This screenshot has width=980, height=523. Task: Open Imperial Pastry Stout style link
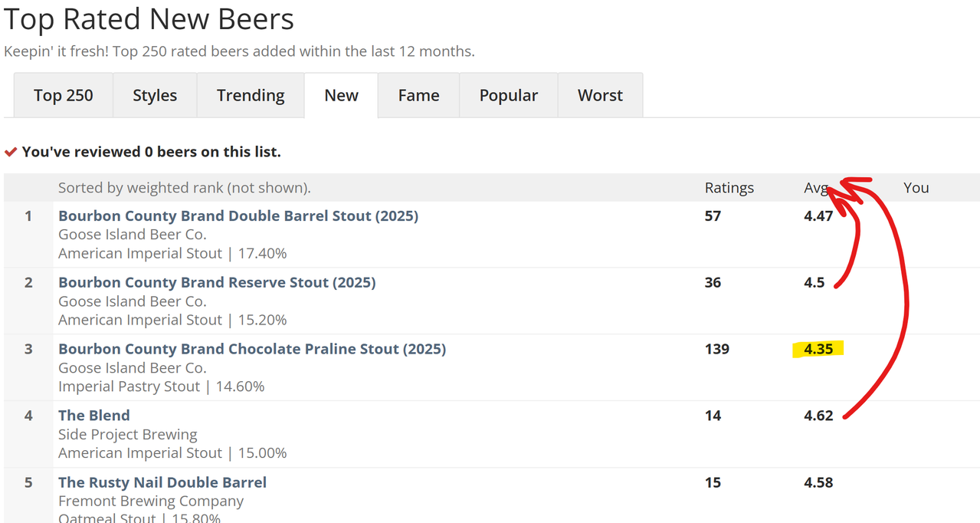[129, 386]
